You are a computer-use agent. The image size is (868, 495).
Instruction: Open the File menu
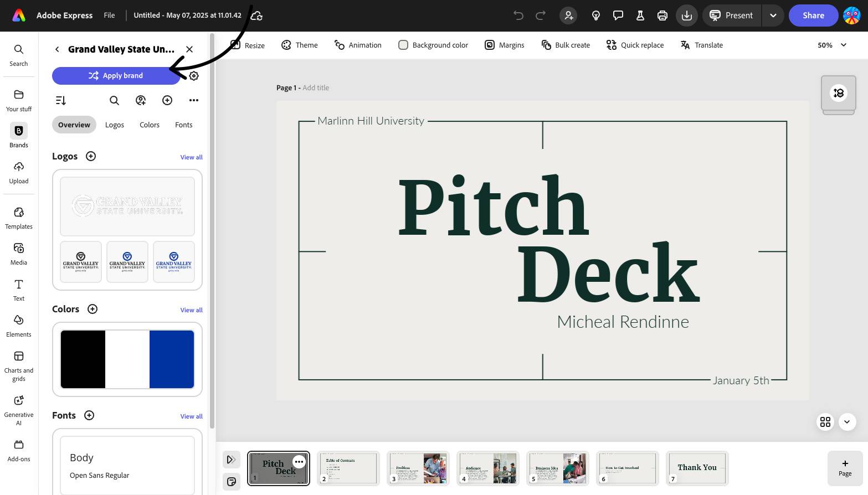click(x=109, y=16)
